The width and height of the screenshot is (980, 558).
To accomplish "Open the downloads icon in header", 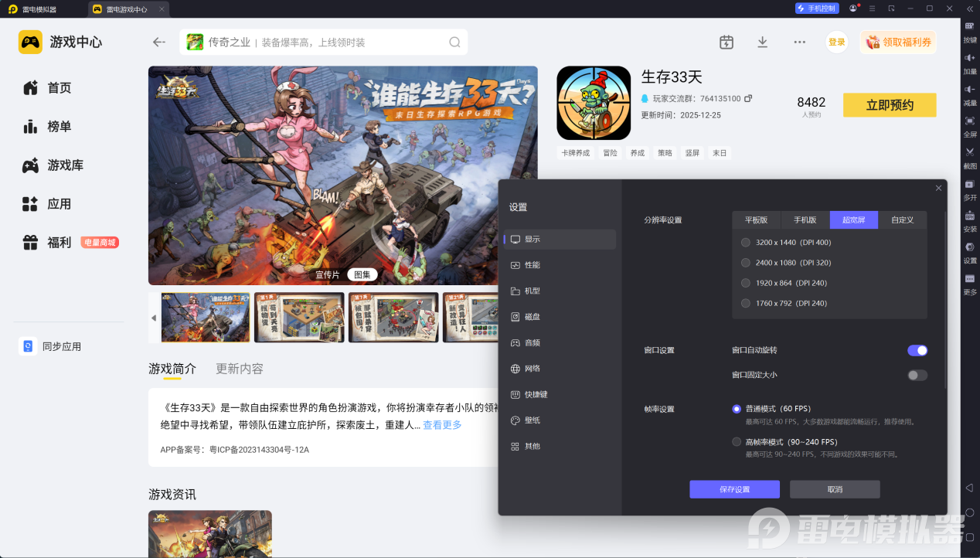I will point(763,43).
